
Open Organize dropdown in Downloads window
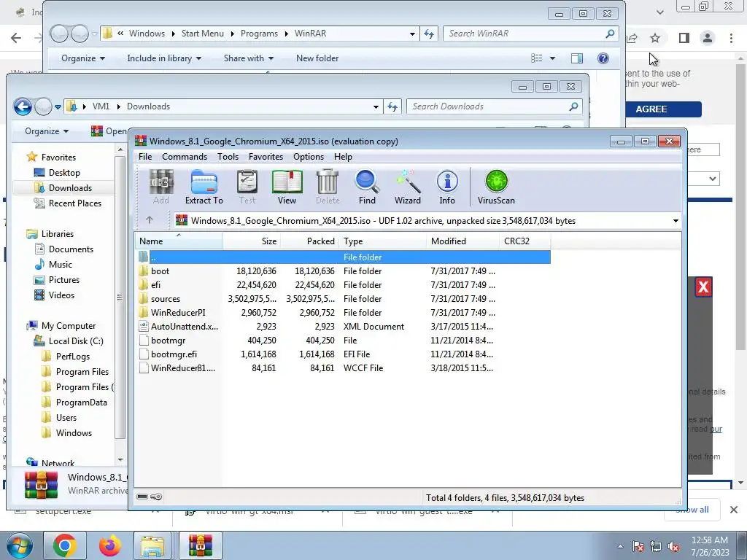(x=46, y=131)
